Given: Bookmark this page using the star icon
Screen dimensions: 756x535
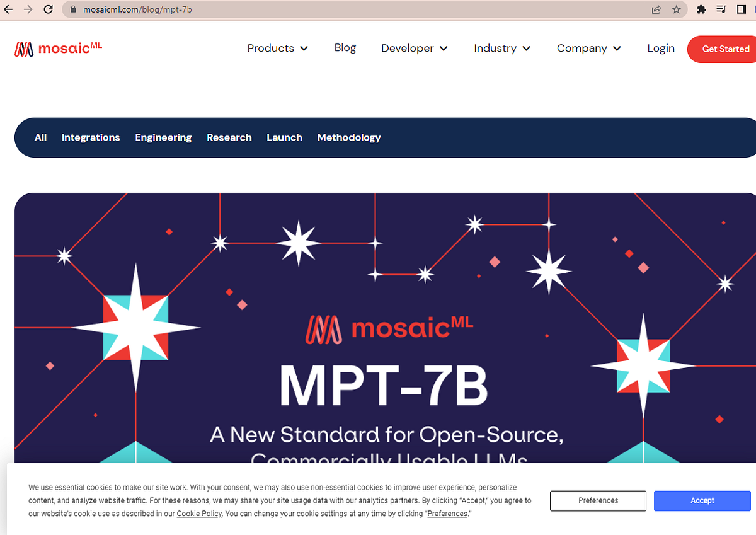Looking at the screenshot, I should 677,9.
